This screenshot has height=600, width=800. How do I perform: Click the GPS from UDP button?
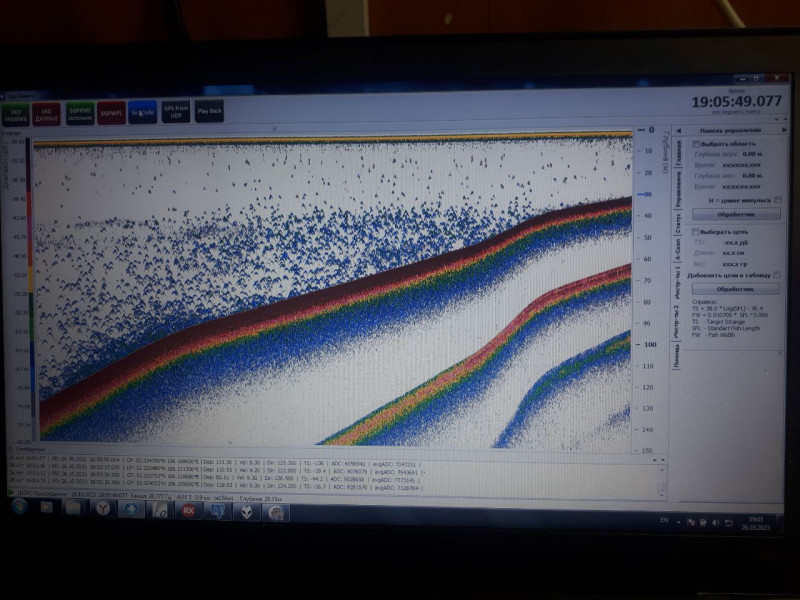pyautogui.click(x=176, y=112)
